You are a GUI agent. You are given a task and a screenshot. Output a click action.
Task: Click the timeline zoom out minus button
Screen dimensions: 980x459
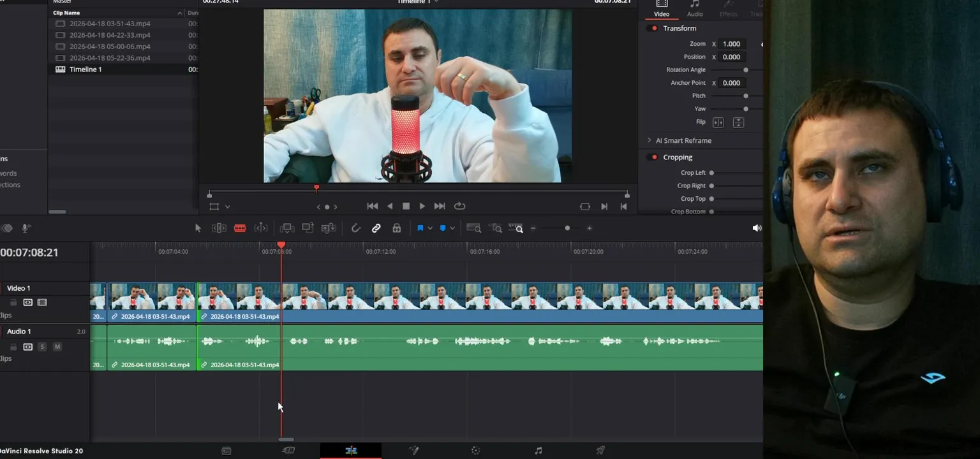pos(533,228)
